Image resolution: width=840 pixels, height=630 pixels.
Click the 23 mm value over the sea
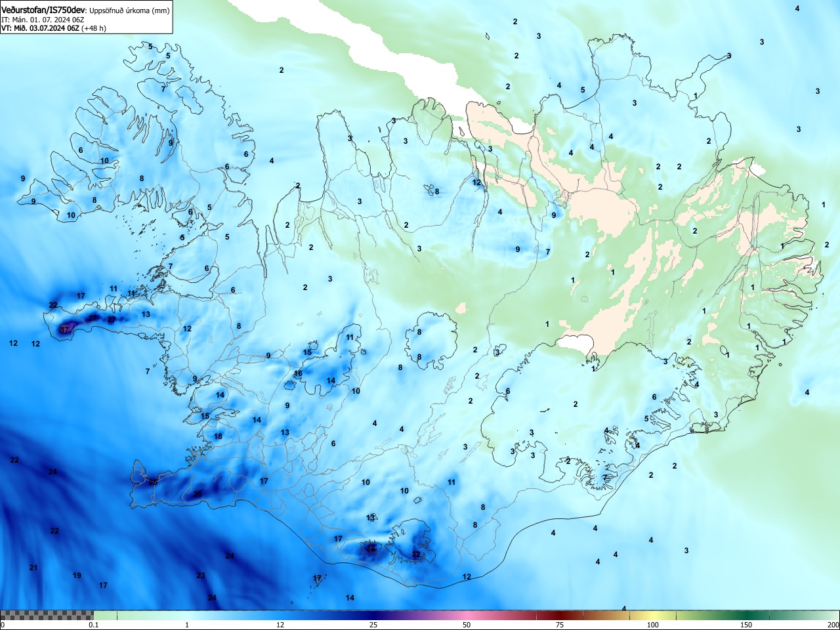[x=201, y=576]
